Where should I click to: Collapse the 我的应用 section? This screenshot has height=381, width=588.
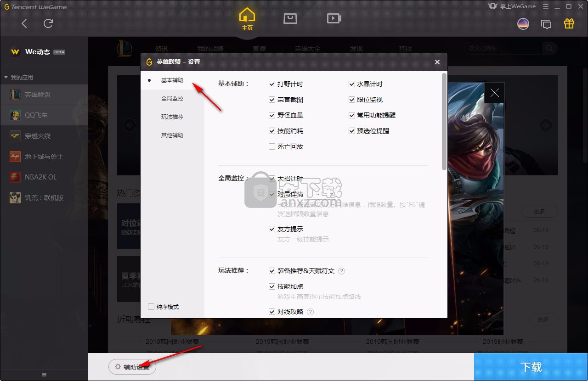(x=19, y=77)
